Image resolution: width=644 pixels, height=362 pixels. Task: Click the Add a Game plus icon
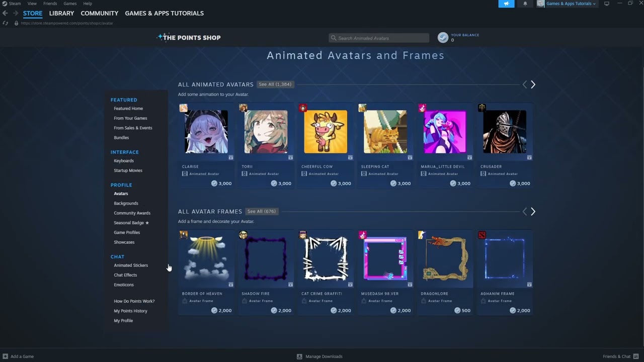[5, 356]
